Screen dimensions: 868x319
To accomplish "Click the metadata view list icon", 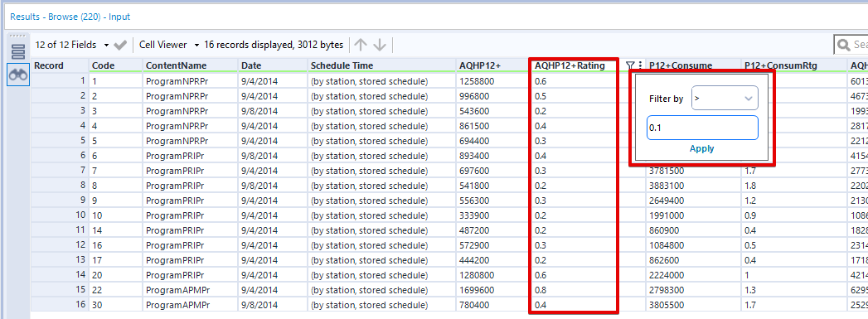I will pyautogui.click(x=18, y=52).
